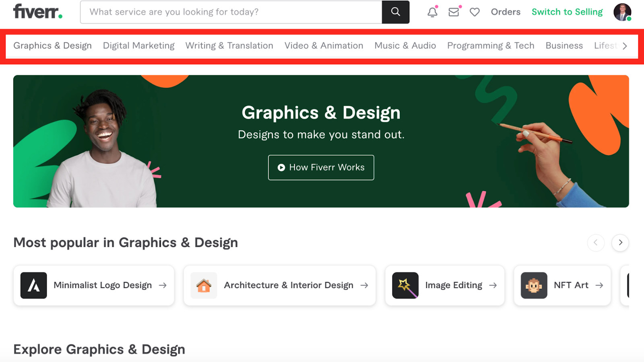The image size is (644, 362).
Task: Open the Music & Audio category
Action: (x=405, y=46)
